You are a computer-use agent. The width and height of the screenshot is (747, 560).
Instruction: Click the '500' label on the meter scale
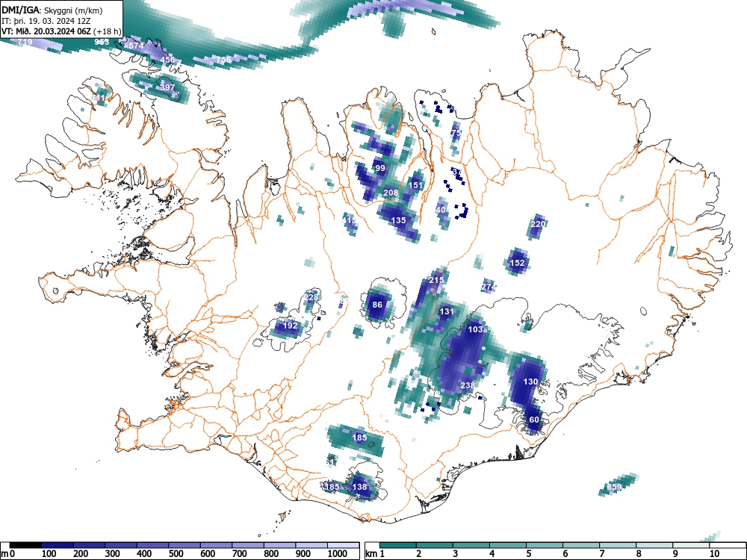click(x=176, y=554)
